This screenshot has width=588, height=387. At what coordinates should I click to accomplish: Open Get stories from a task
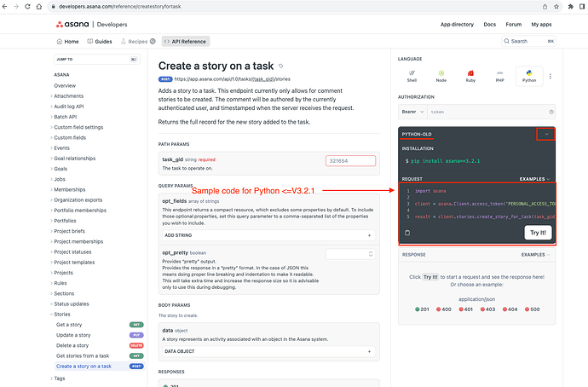83,355
